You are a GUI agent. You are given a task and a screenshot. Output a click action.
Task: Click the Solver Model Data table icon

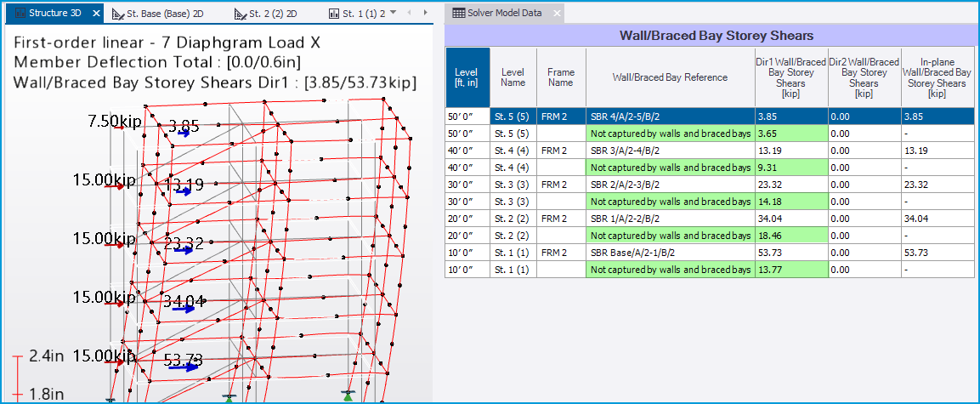click(x=458, y=14)
